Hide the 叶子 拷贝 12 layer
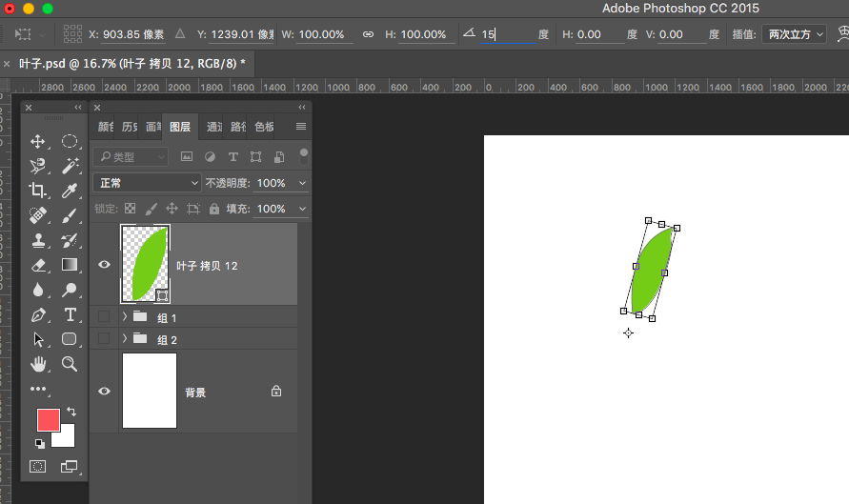Screen dimensions: 849x504 tap(104, 264)
